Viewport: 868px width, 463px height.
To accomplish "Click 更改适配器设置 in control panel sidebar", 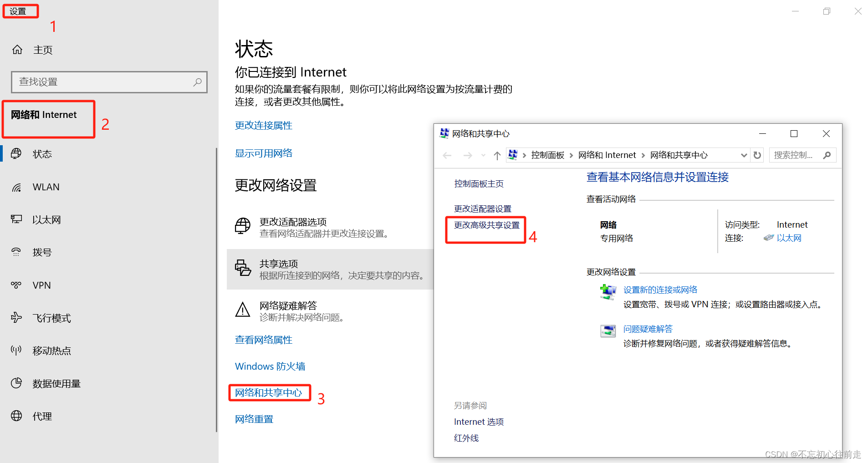I will coord(483,209).
